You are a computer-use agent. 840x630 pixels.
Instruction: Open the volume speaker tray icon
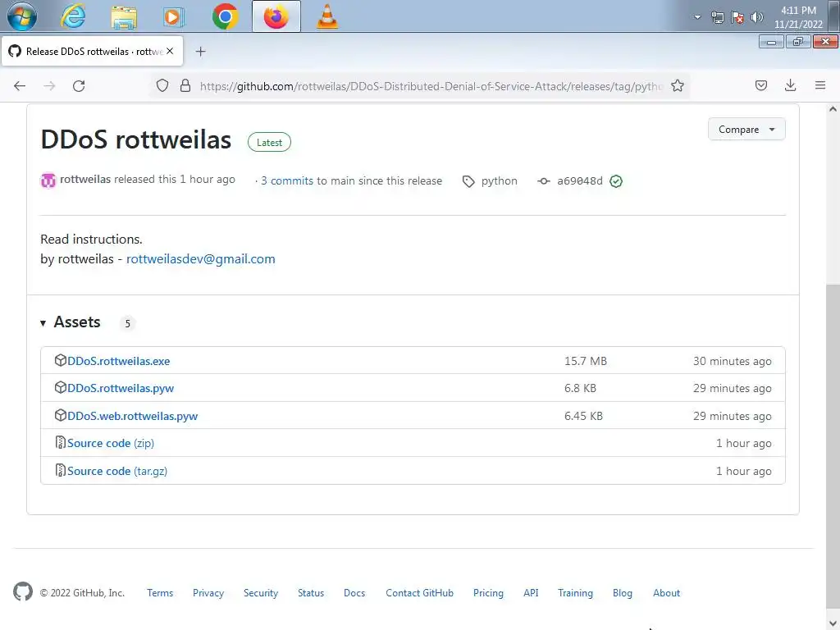click(756, 17)
